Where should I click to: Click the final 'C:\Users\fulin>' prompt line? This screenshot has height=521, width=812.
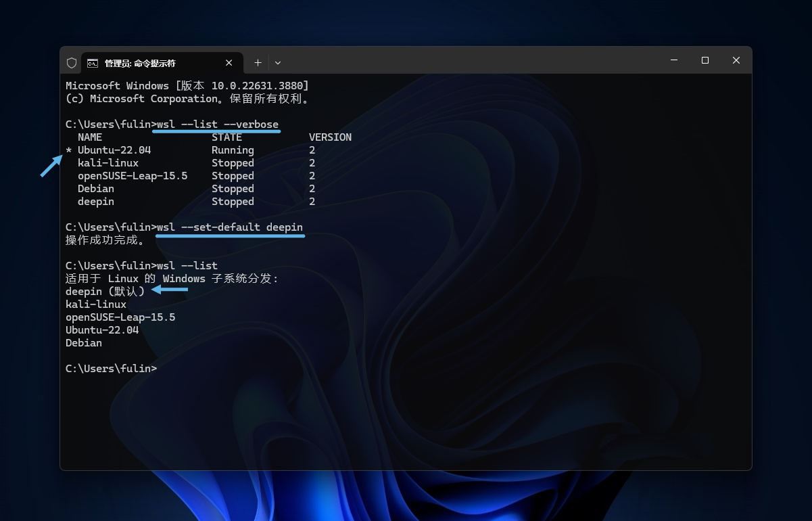pos(111,369)
